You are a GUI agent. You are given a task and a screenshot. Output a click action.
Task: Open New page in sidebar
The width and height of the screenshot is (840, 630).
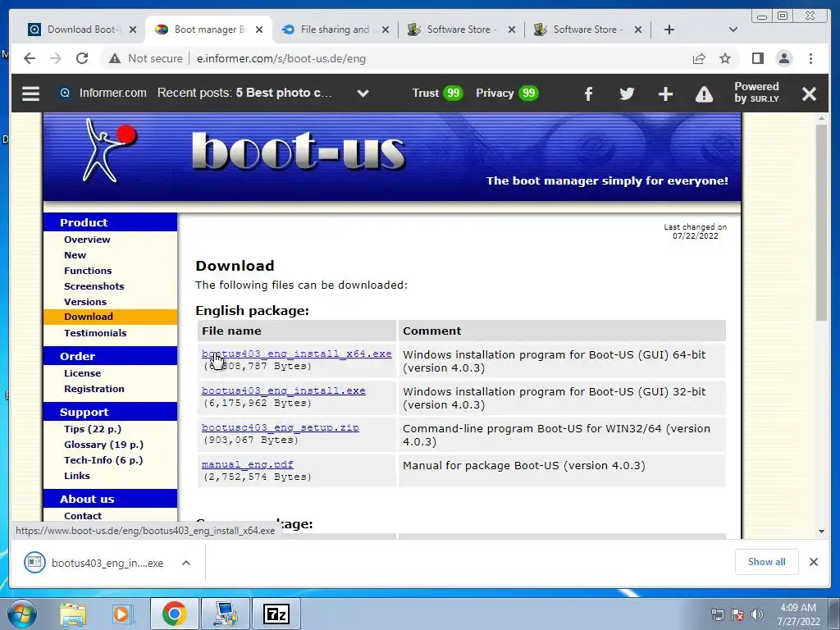tap(75, 255)
